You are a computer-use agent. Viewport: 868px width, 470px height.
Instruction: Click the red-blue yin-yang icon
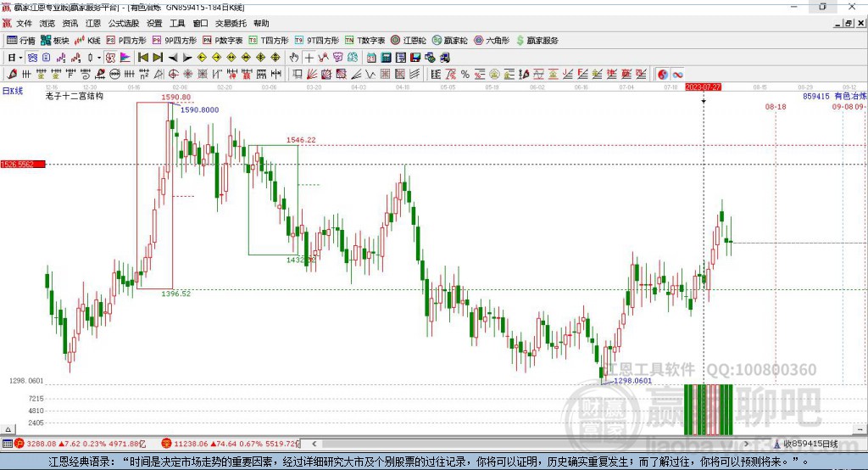663,75
